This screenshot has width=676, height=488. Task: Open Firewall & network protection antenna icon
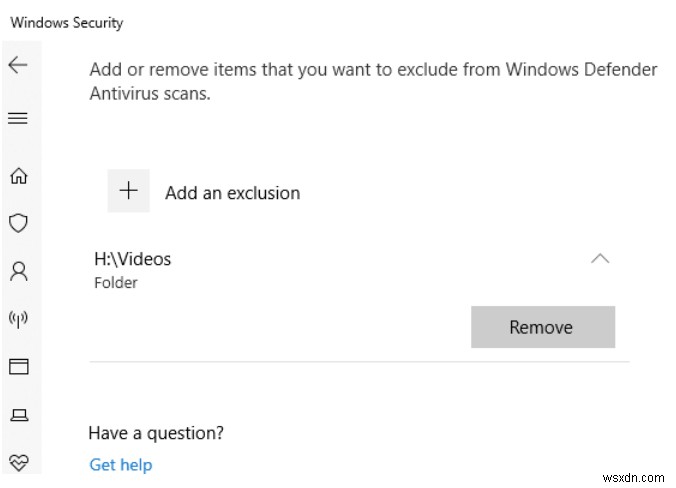[18, 319]
